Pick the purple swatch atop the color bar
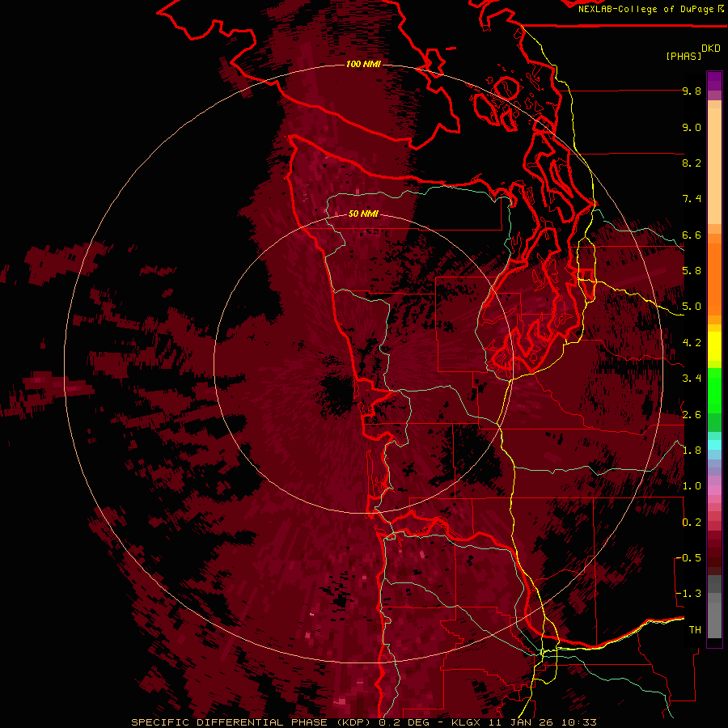The height and width of the screenshot is (728, 728). pos(714,81)
